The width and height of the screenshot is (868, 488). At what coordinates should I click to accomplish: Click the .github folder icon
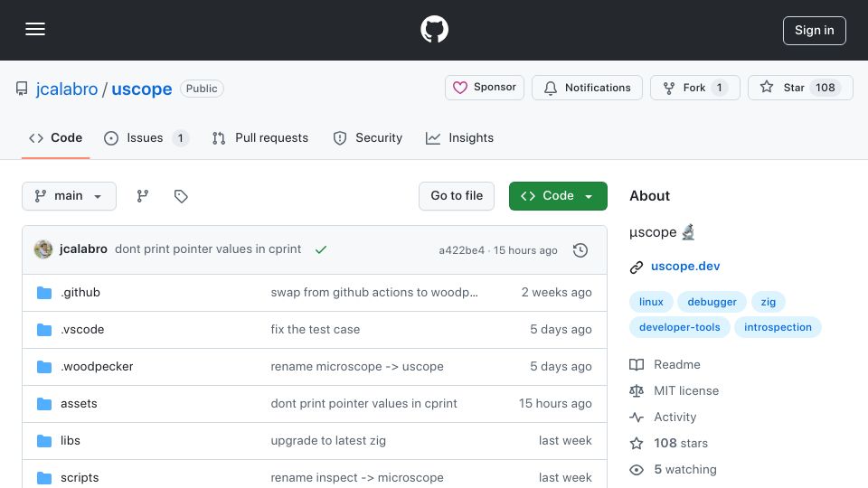click(x=44, y=293)
